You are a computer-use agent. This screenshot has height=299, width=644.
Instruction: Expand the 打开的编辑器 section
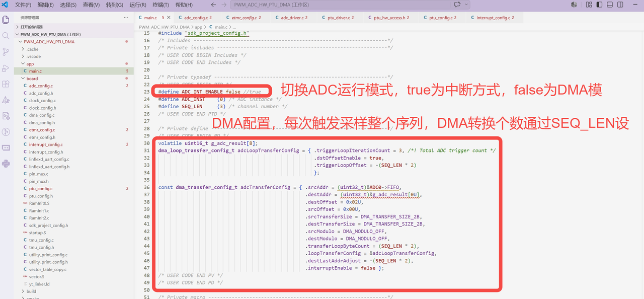point(74,27)
